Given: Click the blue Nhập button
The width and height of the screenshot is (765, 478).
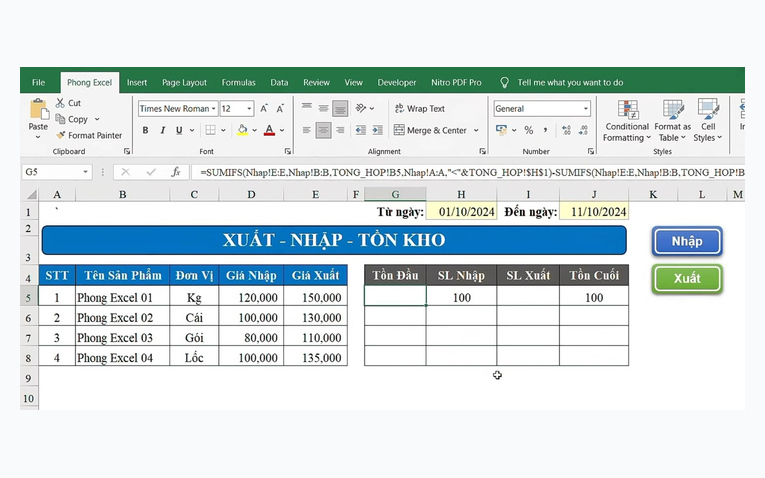Looking at the screenshot, I should pyautogui.click(x=687, y=241).
